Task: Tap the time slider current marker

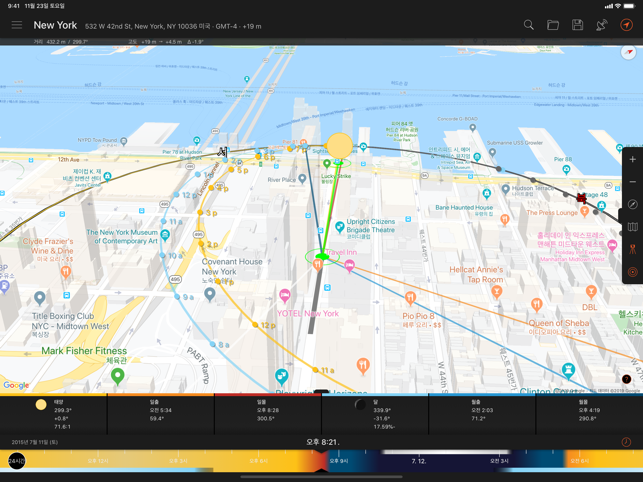Action: 321,460
